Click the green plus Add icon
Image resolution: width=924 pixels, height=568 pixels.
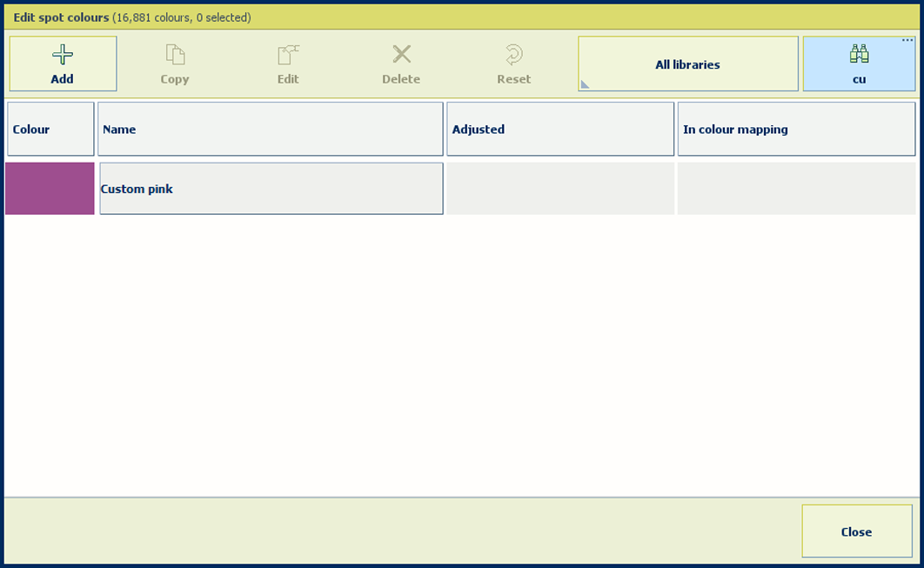pyautogui.click(x=63, y=56)
